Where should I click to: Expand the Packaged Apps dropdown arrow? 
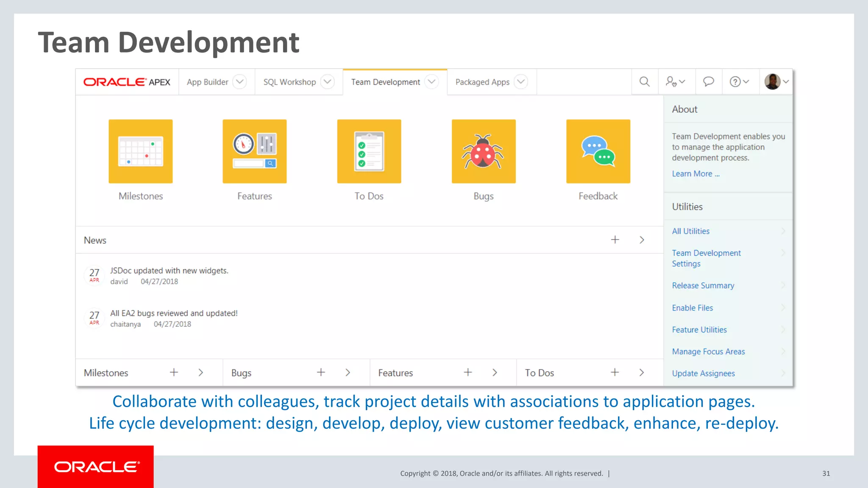(521, 82)
